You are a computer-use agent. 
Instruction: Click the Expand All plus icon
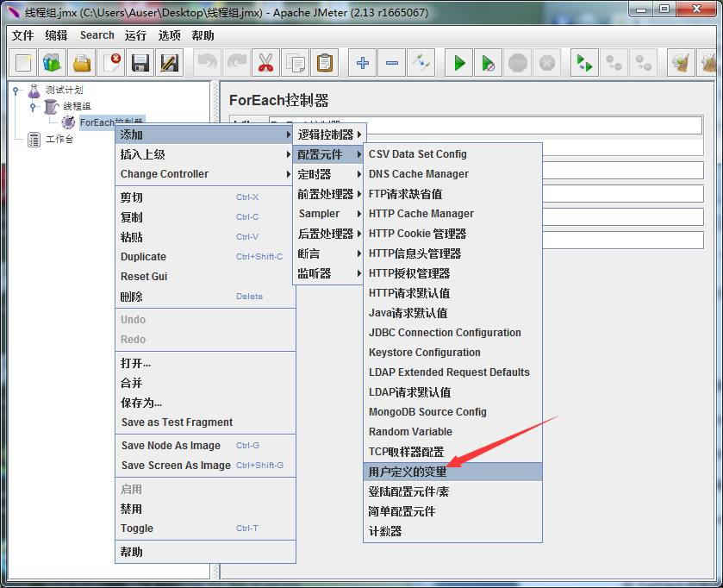(363, 63)
